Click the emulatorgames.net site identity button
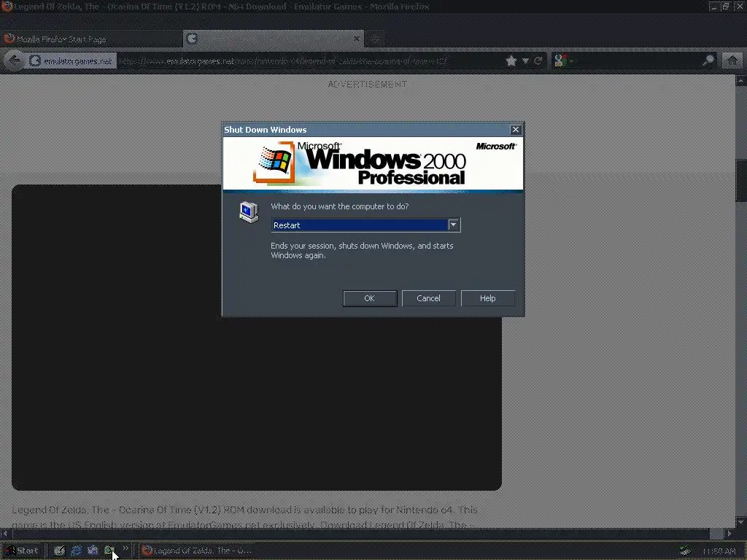 (71, 61)
